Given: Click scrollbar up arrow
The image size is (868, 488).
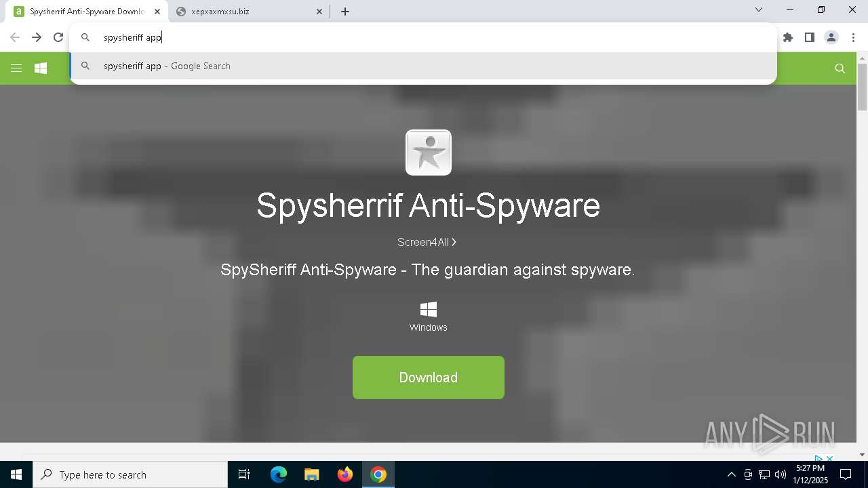Looking at the screenshot, I should tap(863, 58).
